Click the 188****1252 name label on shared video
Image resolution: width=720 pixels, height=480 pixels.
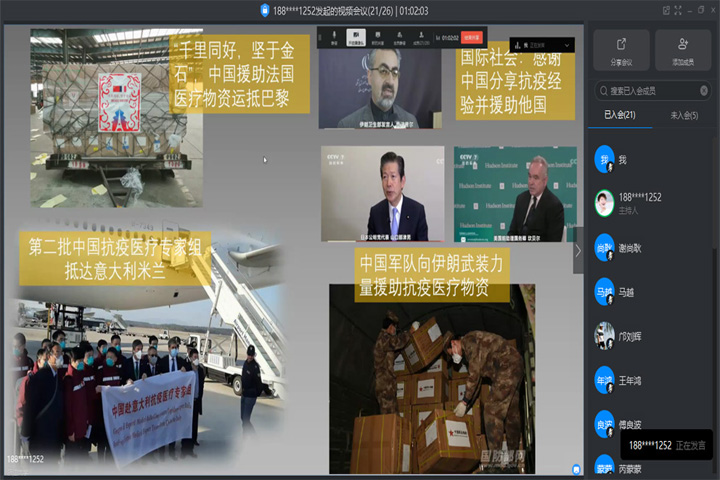[x=25, y=459]
